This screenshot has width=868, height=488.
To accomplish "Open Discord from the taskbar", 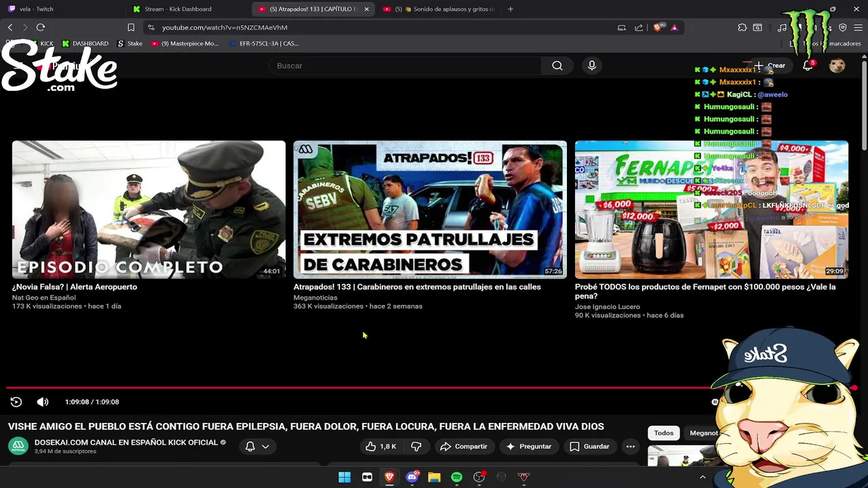I will [x=412, y=477].
